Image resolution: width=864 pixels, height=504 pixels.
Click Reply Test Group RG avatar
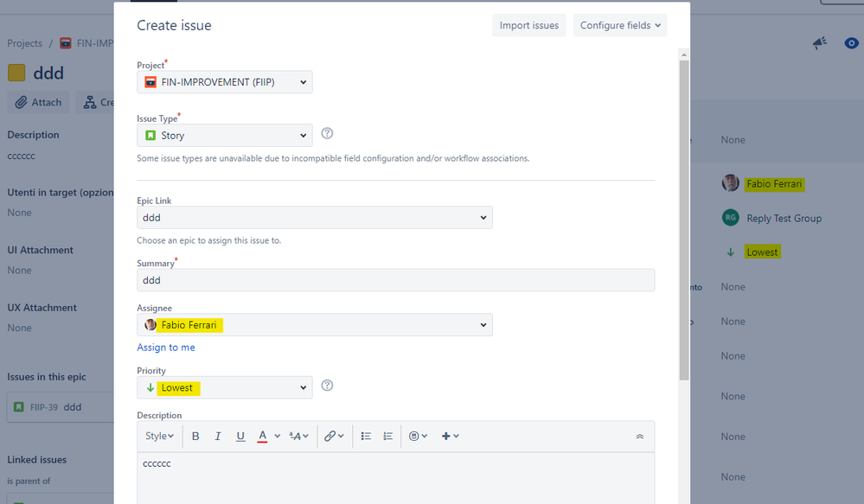coord(731,218)
